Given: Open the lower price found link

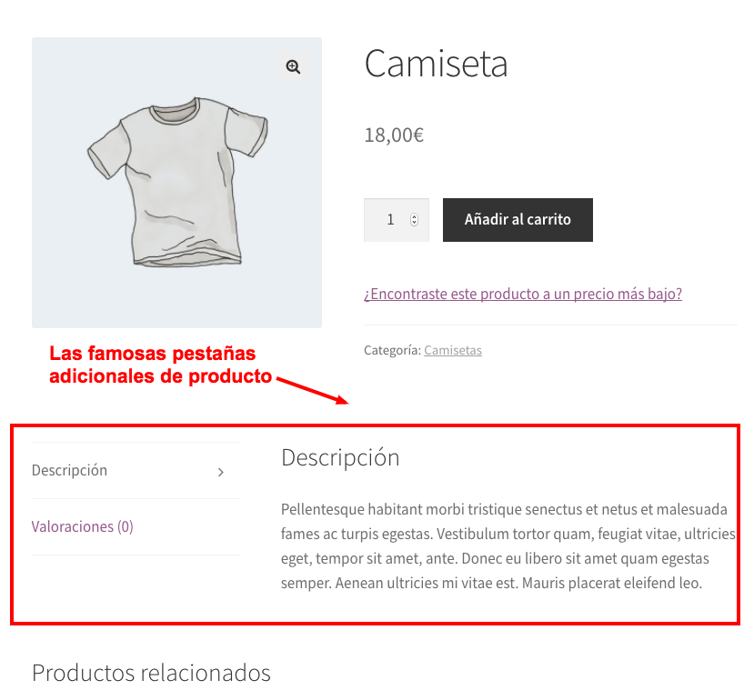Looking at the screenshot, I should (x=523, y=294).
